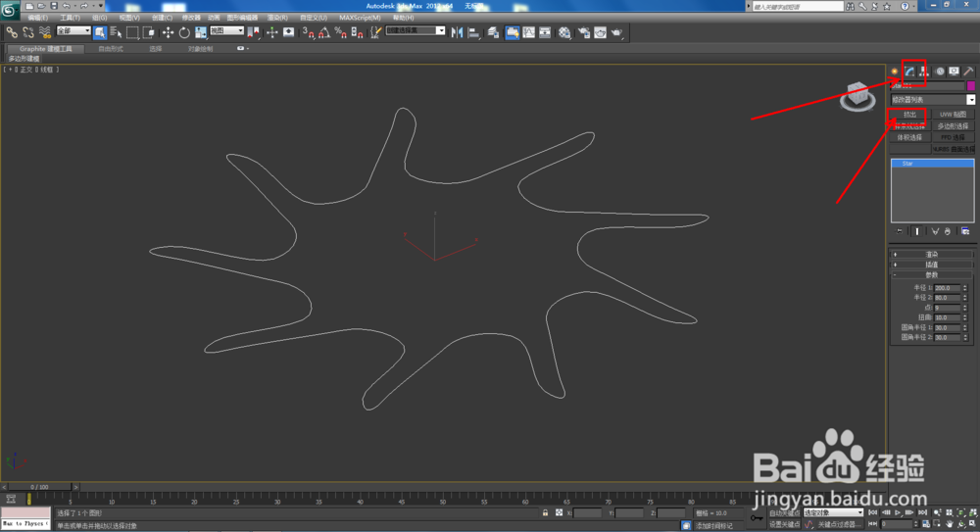This screenshot has height=532, width=980.
Task: Open the reference coordinate system dropdown
Action: coord(227,30)
